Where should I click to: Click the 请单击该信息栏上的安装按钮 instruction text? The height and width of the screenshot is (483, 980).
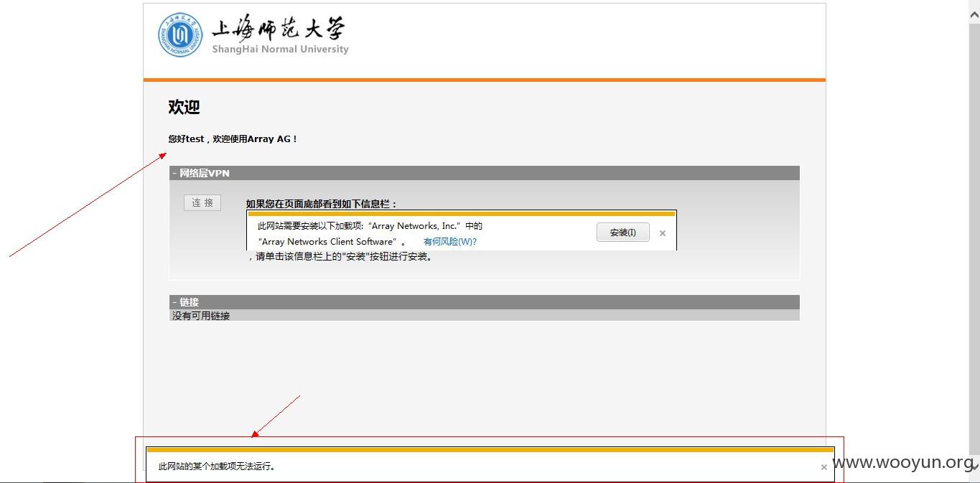[340, 257]
